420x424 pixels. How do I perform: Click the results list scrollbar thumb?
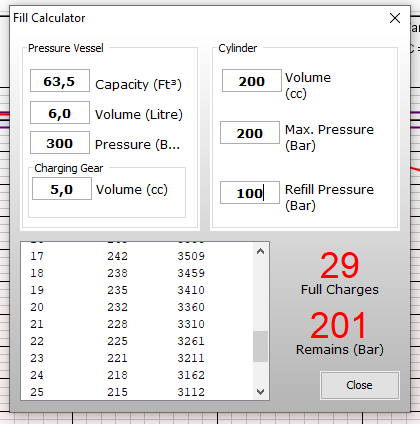(x=261, y=346)
